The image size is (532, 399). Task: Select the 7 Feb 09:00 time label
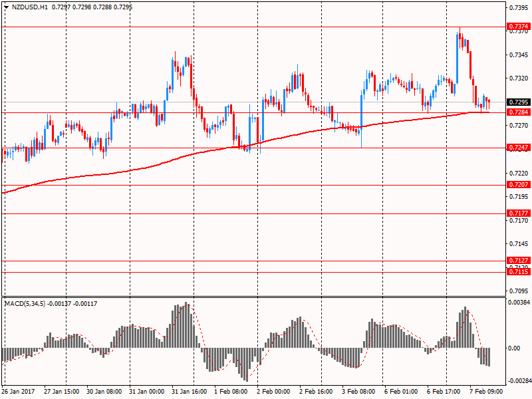486,392
